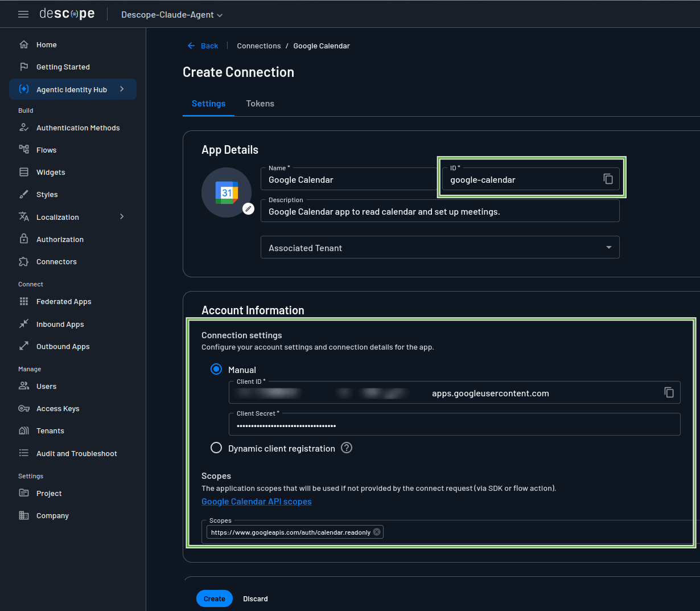Click the Name field with Google Calendar

click(349, 179)
